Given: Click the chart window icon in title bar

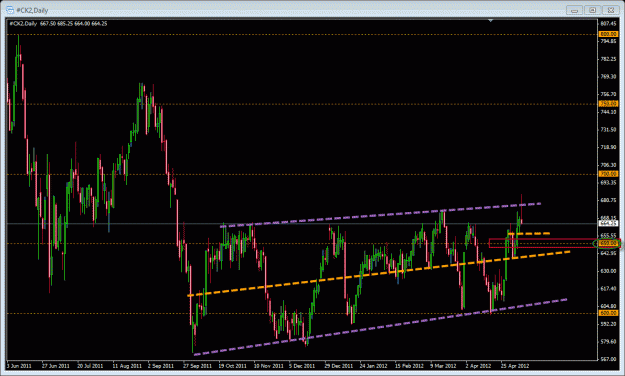Looking at the screenshot, I should (x=10, y=10).
